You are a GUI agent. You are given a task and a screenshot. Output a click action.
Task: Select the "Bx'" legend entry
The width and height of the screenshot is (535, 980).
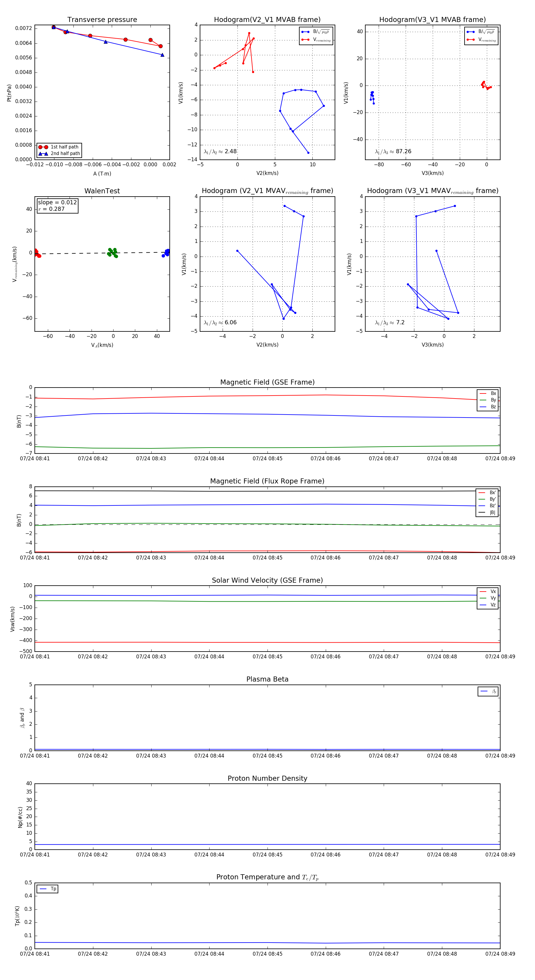coord(487,492)
